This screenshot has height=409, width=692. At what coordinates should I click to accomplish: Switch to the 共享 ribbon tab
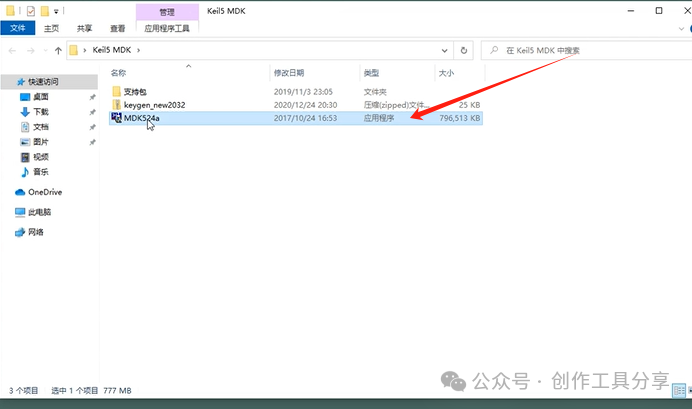click(84, 28)
